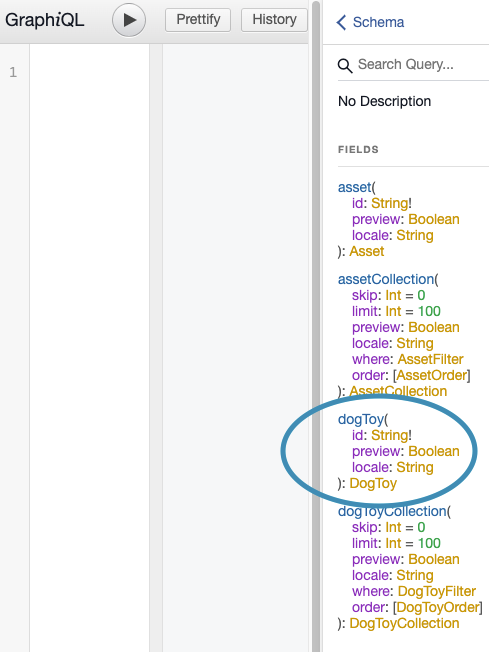Open the History panel
Screen dimensions: 489x652
(x=274, y=20)
